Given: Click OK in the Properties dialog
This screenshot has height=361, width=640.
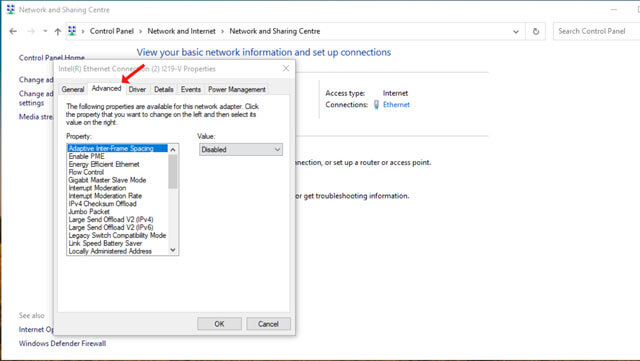Looking at the screenshot, I should 219,324.
